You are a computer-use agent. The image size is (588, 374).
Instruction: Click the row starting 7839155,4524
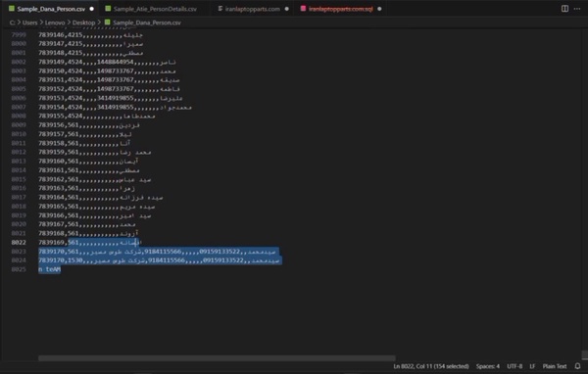click(x=97, y=116)
